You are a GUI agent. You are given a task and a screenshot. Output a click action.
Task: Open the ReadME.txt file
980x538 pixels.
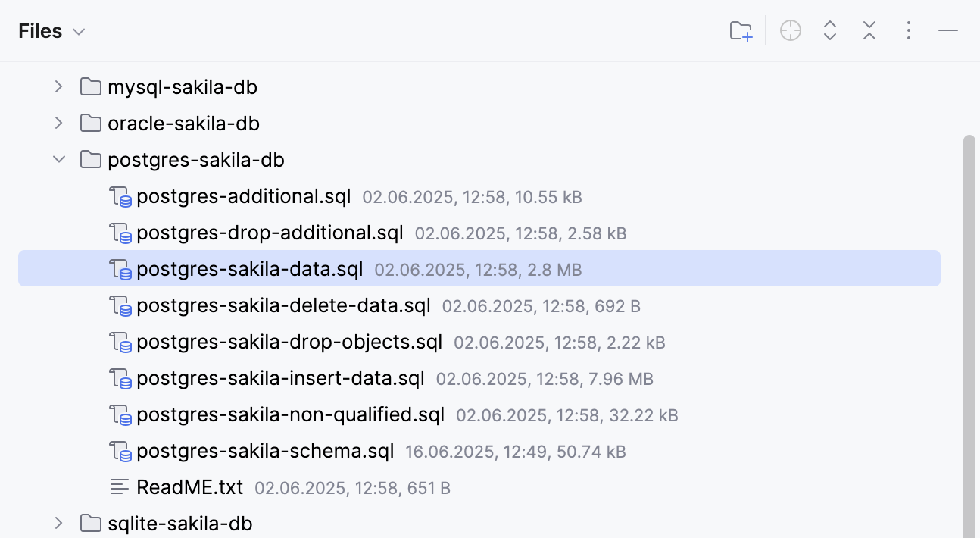[x=189, y=487]
